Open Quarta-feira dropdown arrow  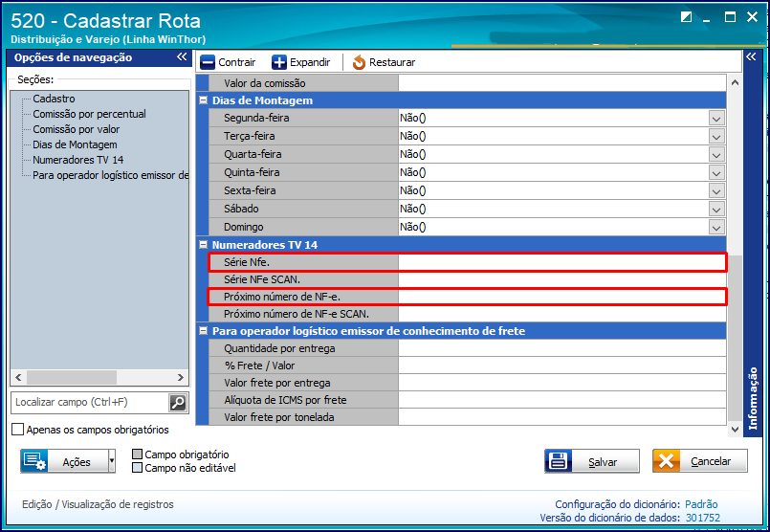716,155
